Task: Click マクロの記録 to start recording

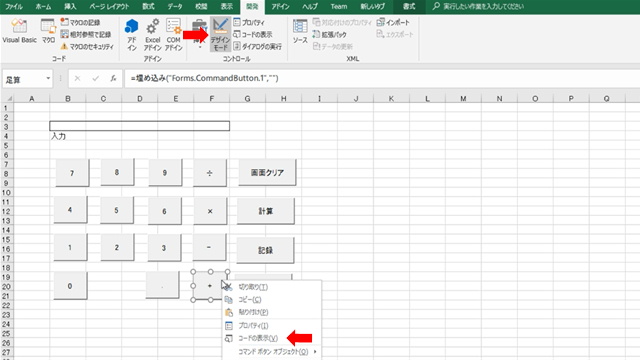Action: pyautogui.click(x=80, y=22)
